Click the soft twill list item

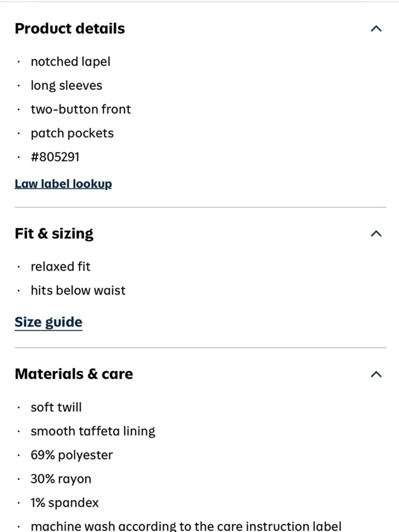(x=56, y=407)
